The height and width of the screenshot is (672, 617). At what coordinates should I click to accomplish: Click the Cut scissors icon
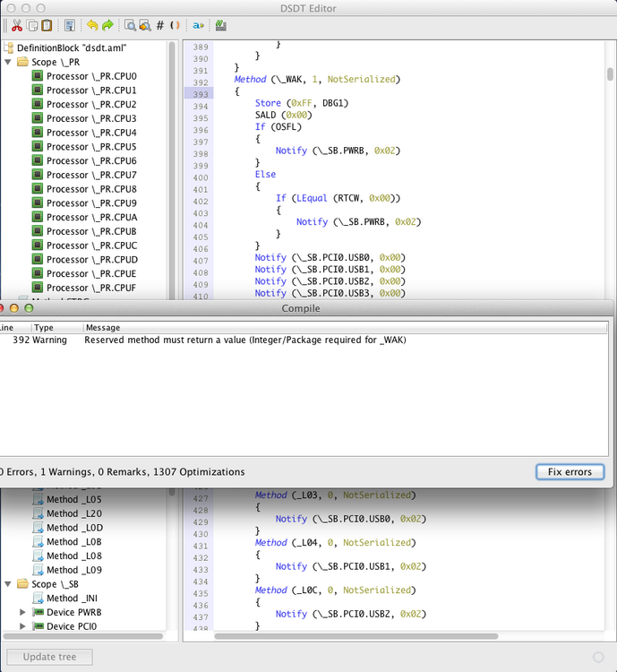[x=16, y=26]
